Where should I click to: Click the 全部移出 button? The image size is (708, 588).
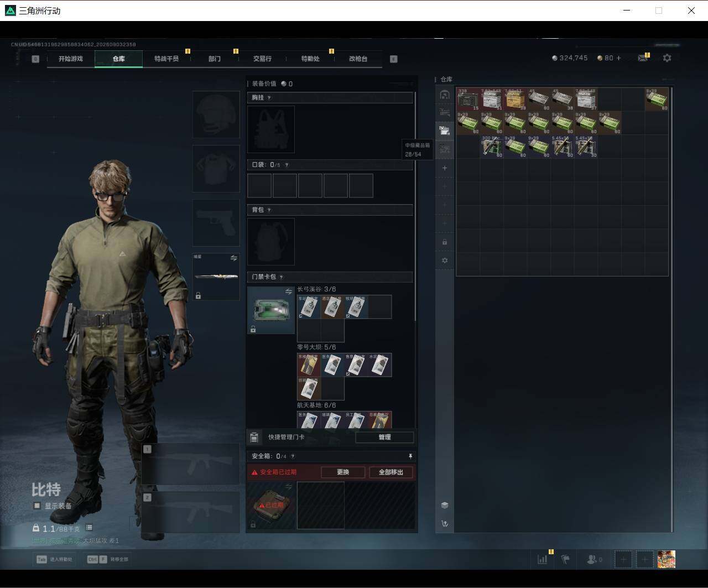click(x=391, y=472)
